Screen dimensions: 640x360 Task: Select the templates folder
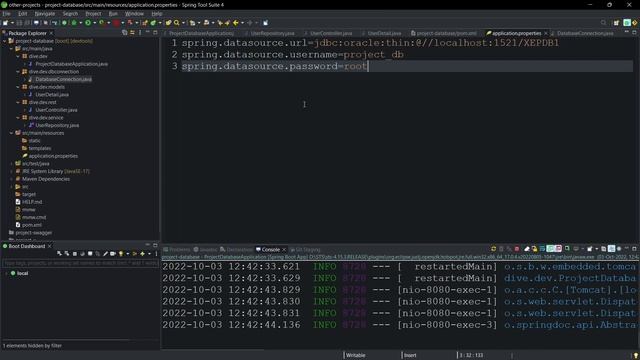click(x=40, y=148)
